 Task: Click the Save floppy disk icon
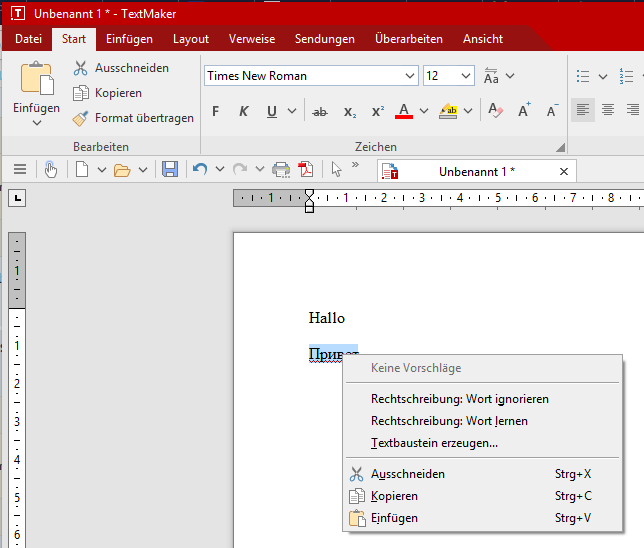tap(170, 170)
